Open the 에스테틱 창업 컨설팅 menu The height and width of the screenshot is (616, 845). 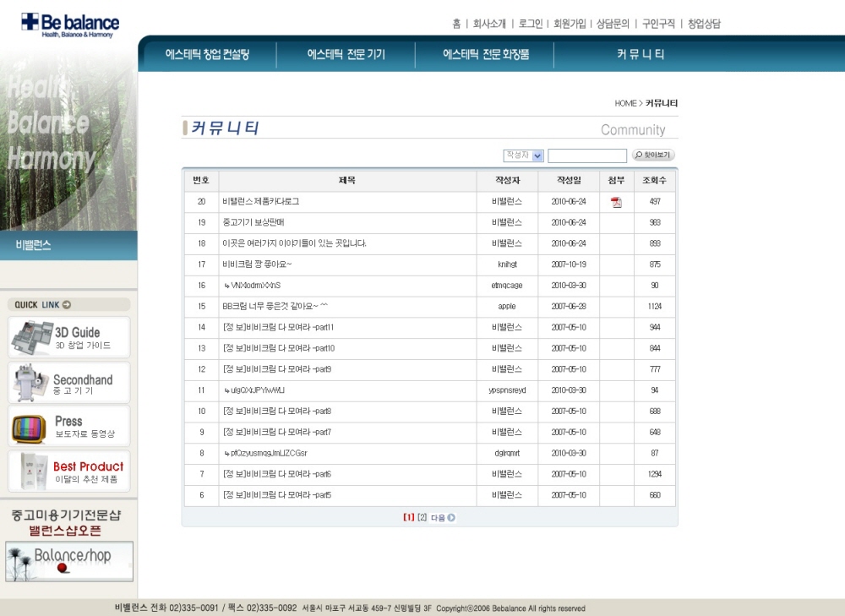[x=208, y=55]
